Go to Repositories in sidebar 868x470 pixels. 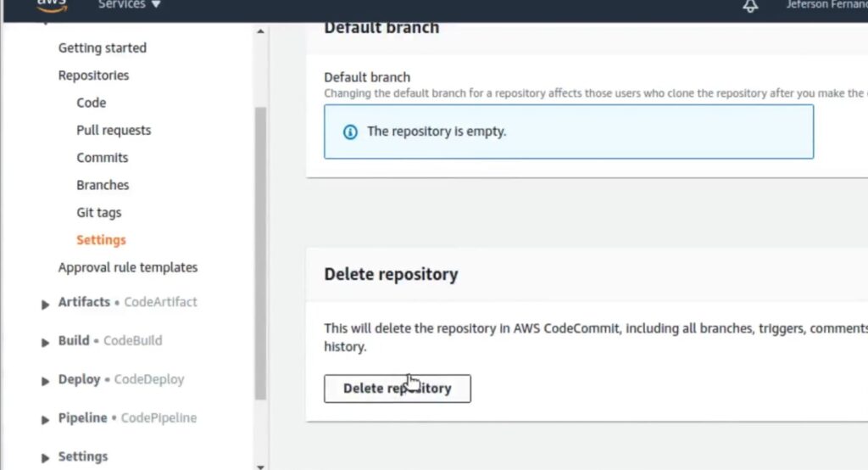click(93, 76)
